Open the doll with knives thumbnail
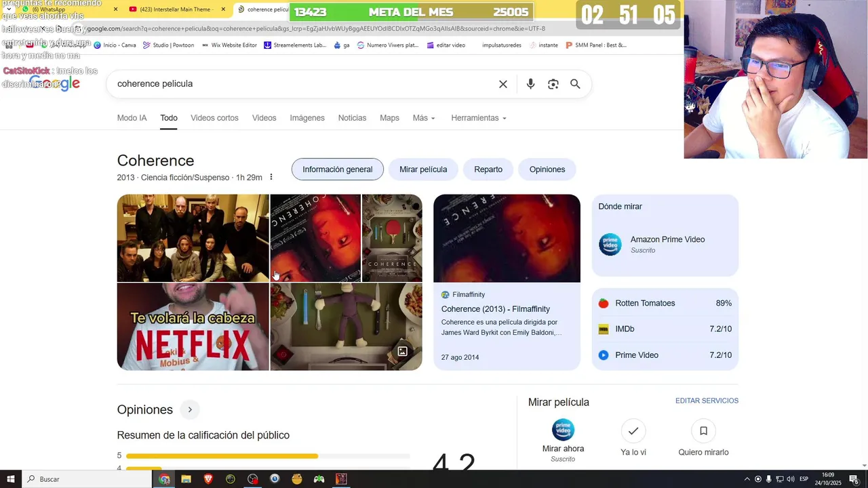Viewport: 868px width, 488px height. pos(346,327)
